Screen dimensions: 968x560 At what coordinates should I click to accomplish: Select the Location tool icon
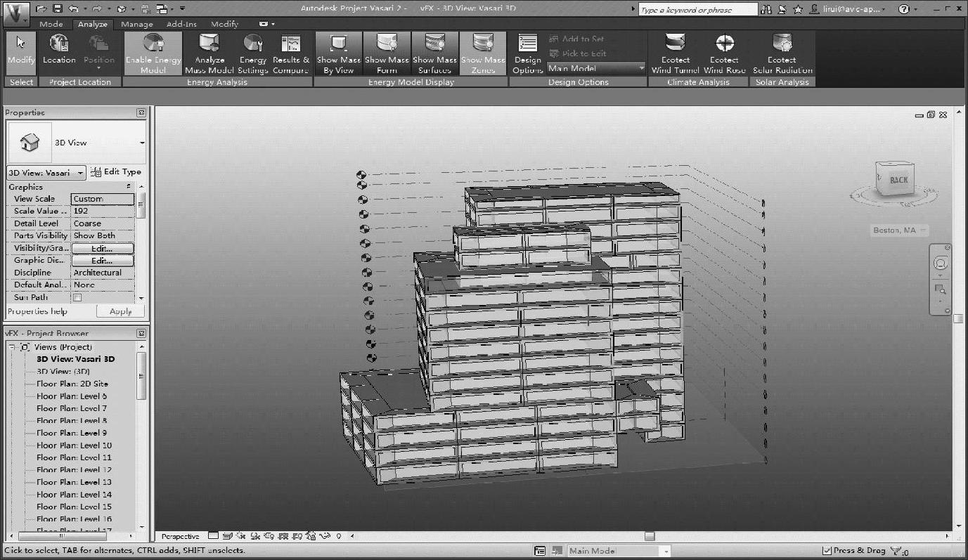point(59,45)
